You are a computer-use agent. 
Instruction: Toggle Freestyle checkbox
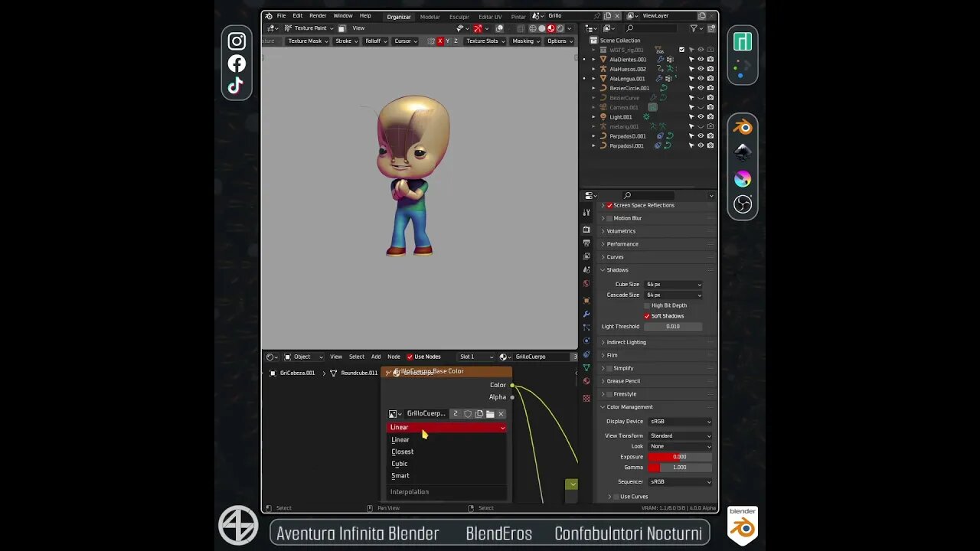pyautogui.click(x=610, y=394)
